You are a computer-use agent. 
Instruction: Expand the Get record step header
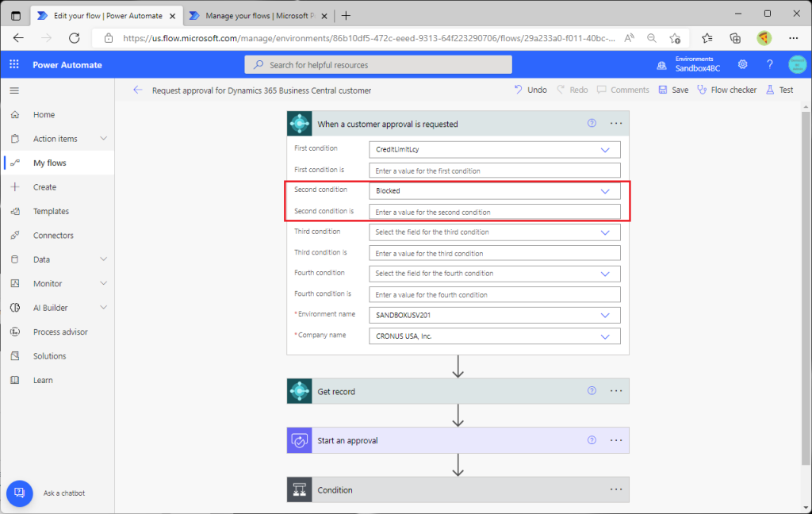[x=458, y=391]
